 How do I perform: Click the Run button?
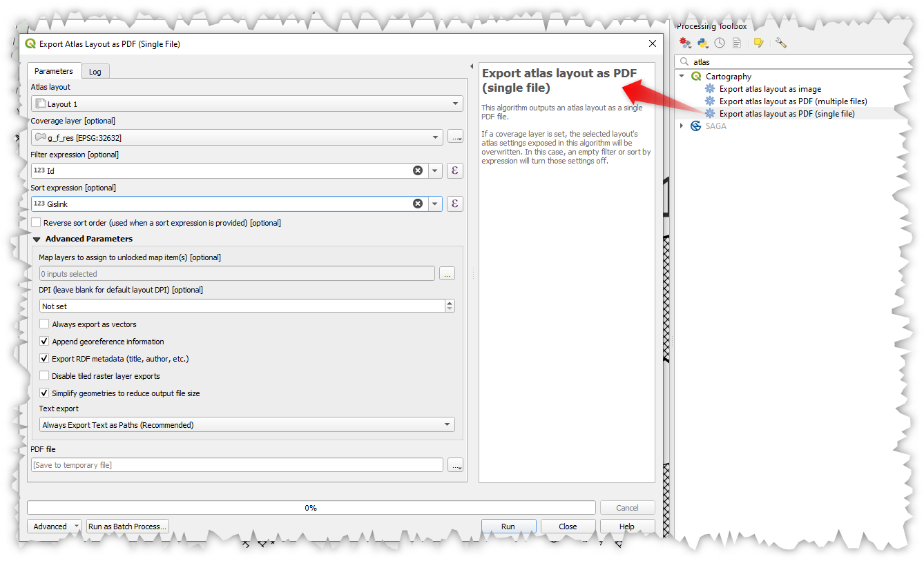coord(508,526)
